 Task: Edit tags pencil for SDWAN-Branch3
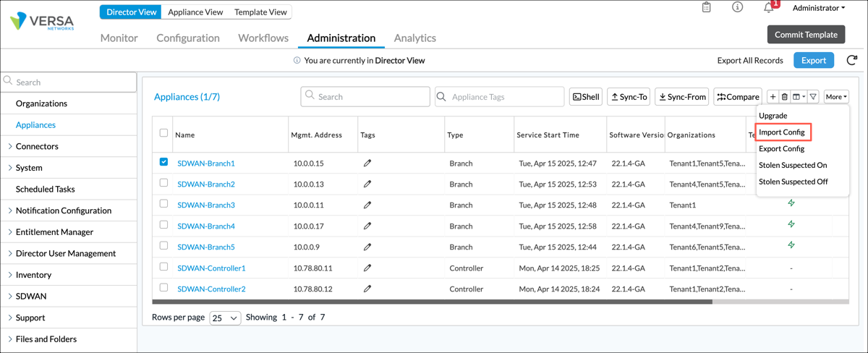point(367,205)
